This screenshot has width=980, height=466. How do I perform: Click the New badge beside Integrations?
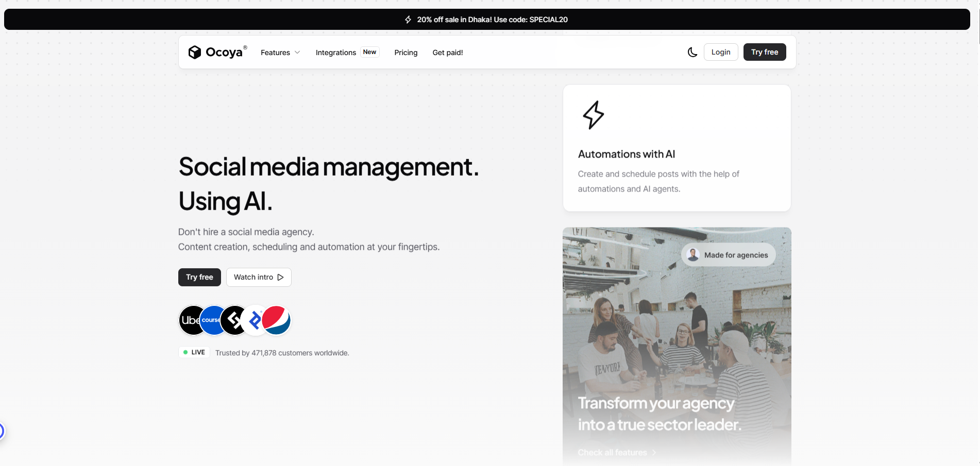pos(369,52)
